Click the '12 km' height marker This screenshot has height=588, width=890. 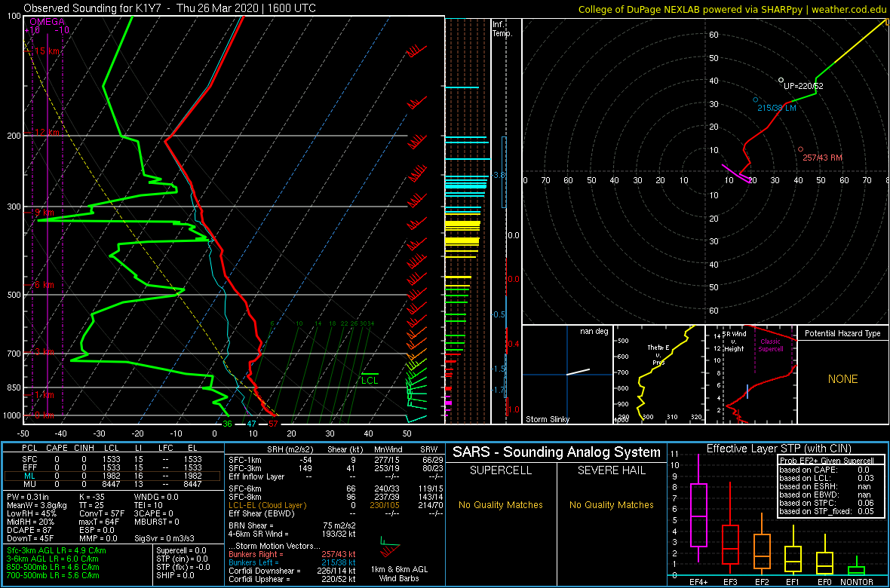47,132
